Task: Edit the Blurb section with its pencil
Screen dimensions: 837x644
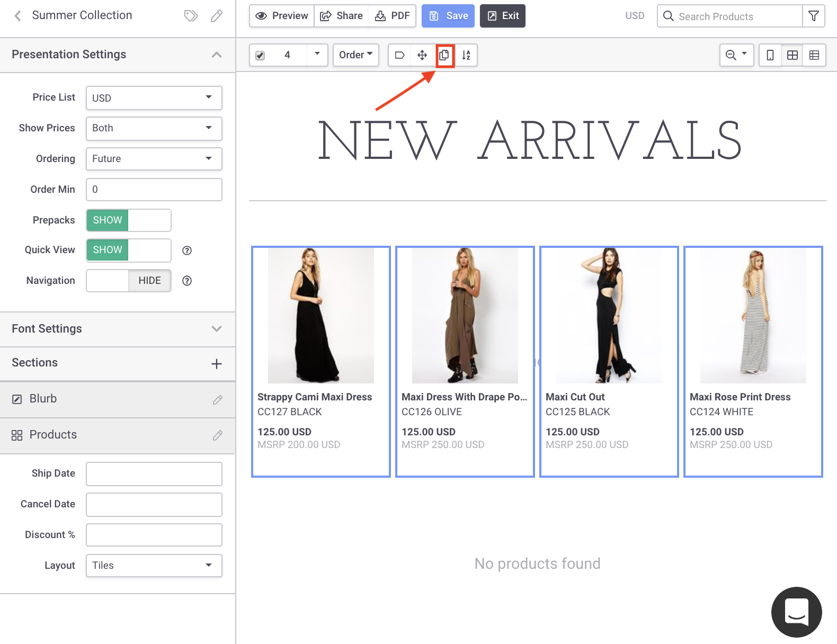Action: coord(218,400)
